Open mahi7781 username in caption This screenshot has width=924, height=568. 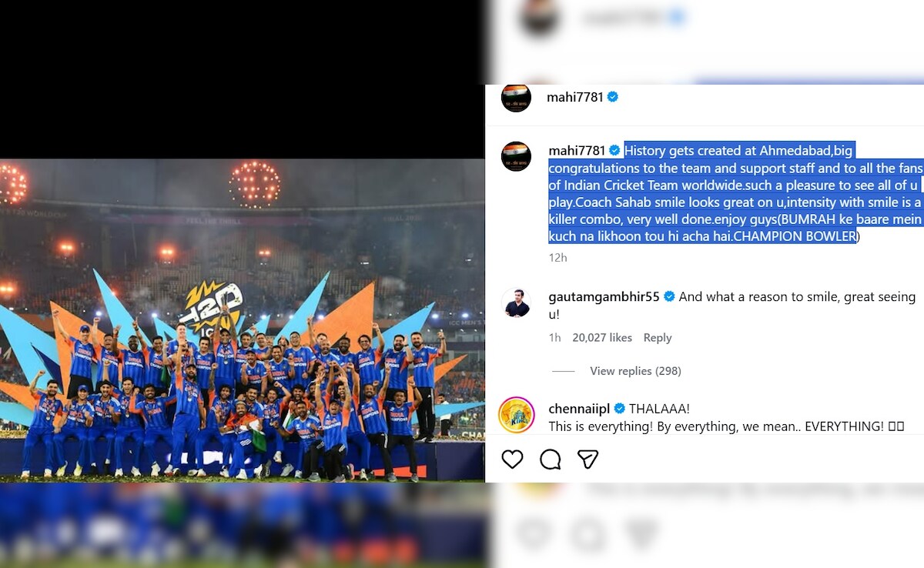(x=577, y=151)
